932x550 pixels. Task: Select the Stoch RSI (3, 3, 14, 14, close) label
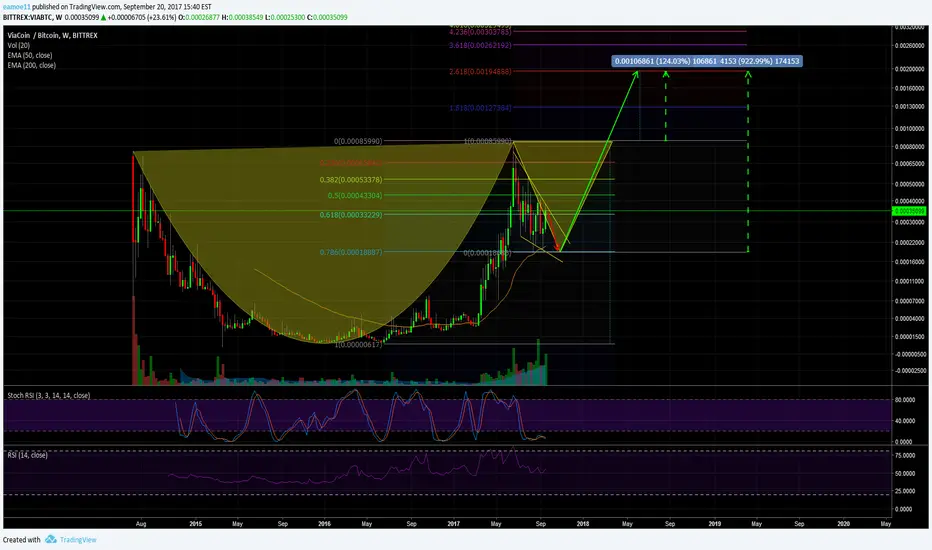[49, 395]
